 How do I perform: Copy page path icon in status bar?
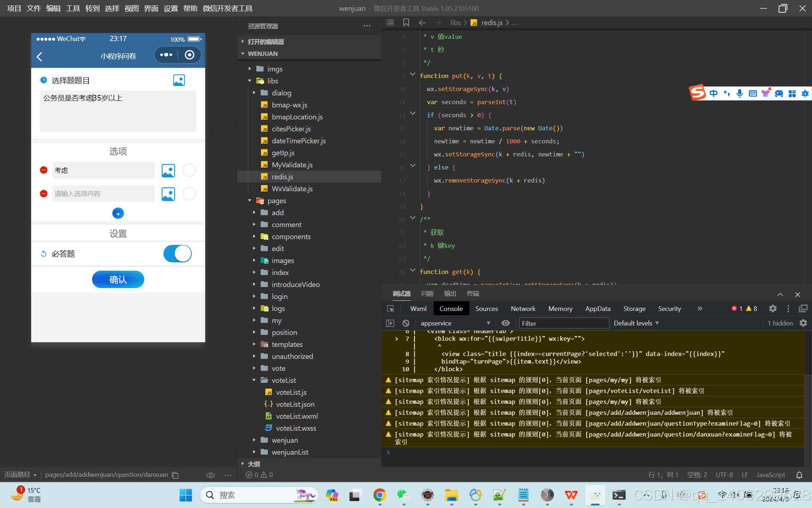pos(175,475)
